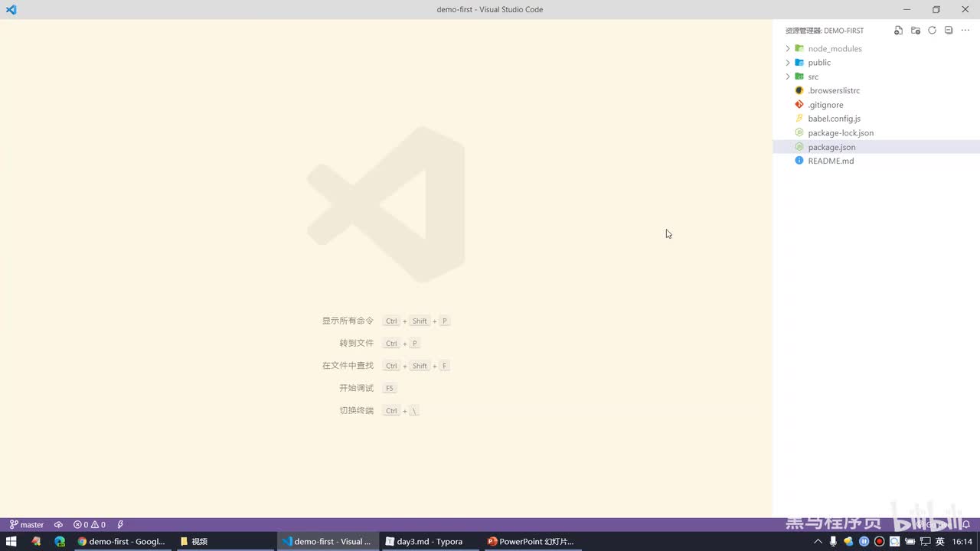Screen dimensions: 980x551
Task: Click the node_modules folder icon
Action: 799,48
